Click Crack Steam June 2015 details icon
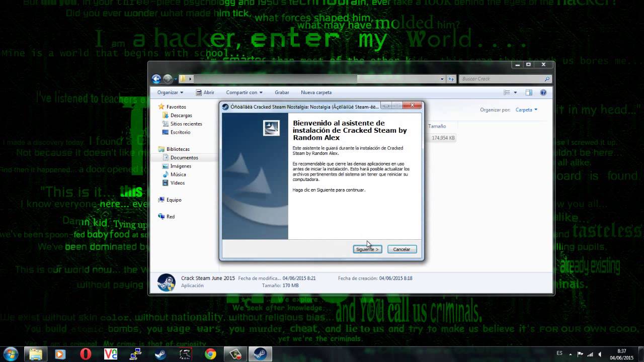 coord(166,283)
